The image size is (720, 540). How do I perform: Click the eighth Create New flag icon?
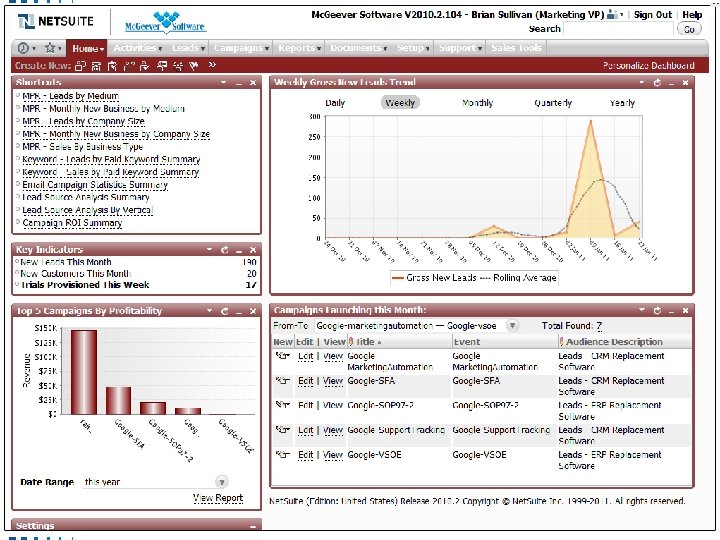pos(194,66)
